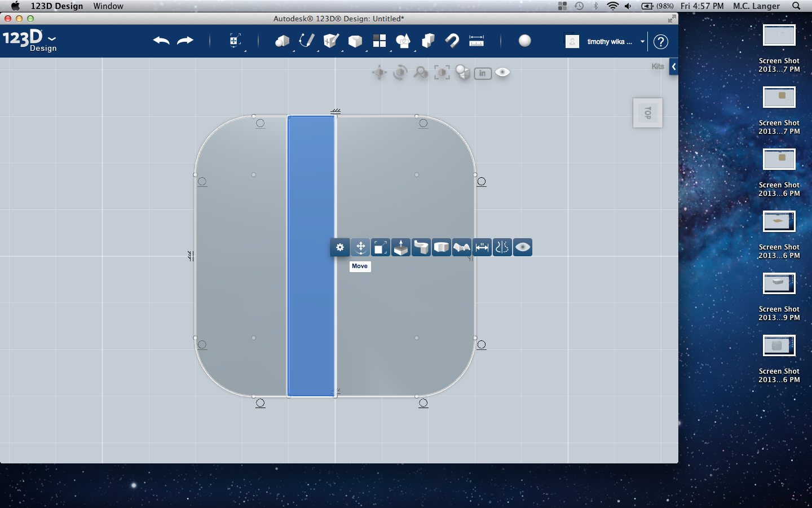Open the Construct tools menu
Screen dimensions: 812x508
331,41
